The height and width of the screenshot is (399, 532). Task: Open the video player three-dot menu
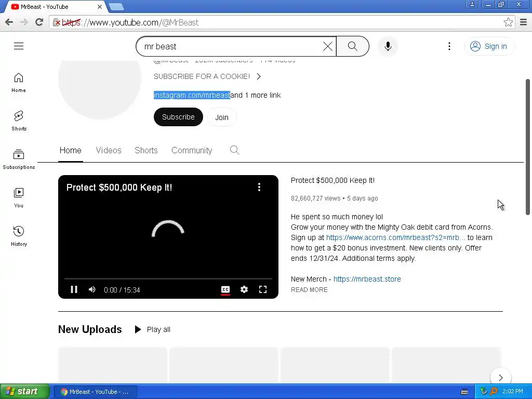click(259, 187)
